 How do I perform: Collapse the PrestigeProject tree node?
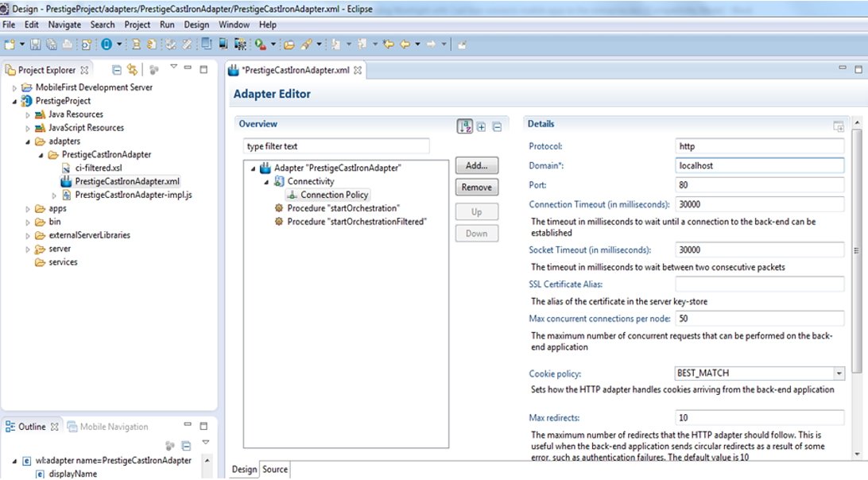click(14, 101)
